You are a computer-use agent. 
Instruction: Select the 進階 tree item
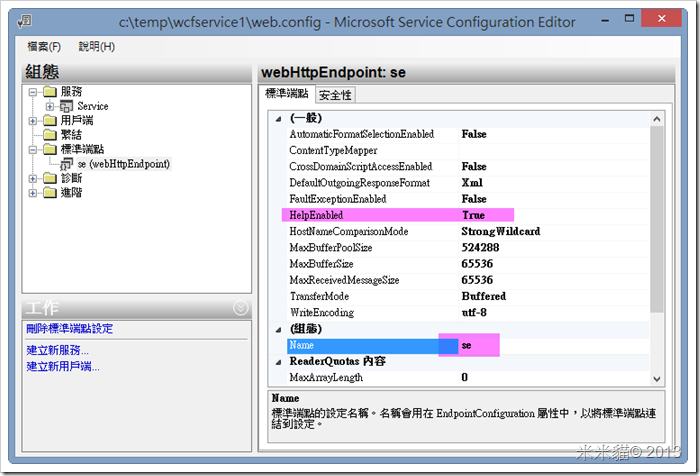point(71,193)
